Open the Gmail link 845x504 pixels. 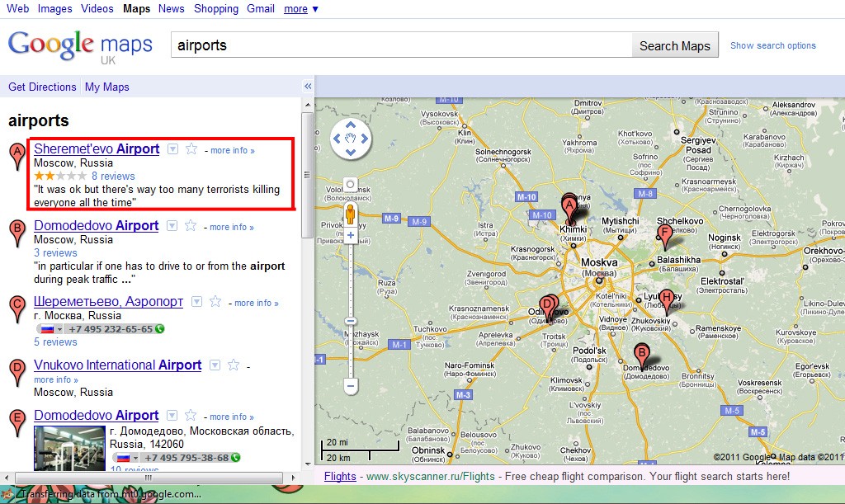coord(261,8)
